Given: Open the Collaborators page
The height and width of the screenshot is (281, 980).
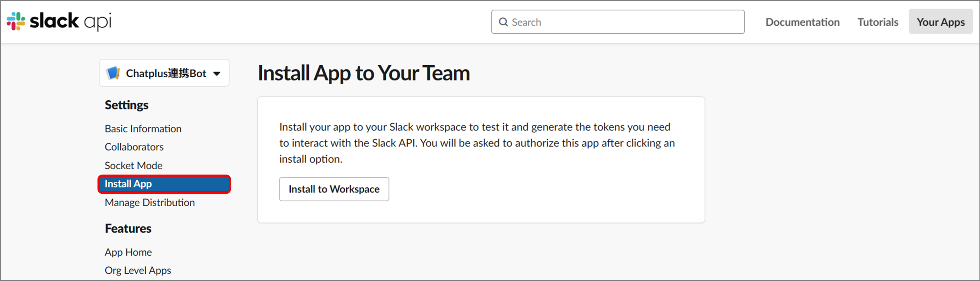Looking at the screenshot, I should coord(134,147).
